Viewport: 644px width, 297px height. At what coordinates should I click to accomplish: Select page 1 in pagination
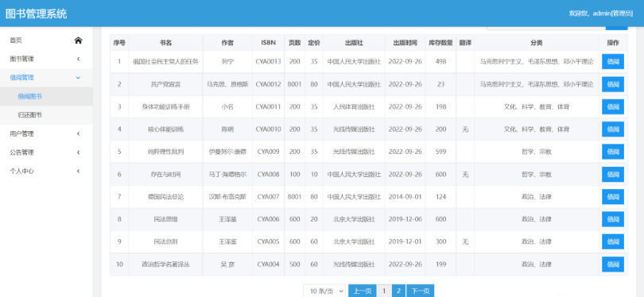pyautogui.click(x=384, y=291)
